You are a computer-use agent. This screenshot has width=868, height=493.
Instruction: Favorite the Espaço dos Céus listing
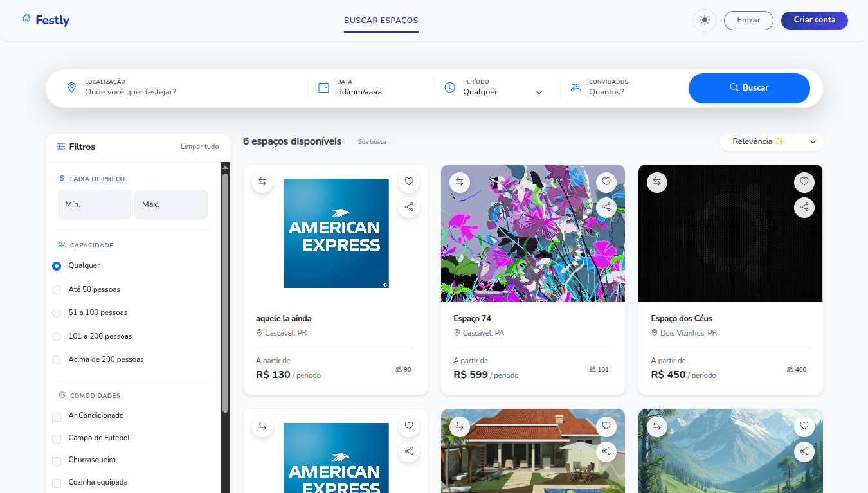click(x=804, y=182)
